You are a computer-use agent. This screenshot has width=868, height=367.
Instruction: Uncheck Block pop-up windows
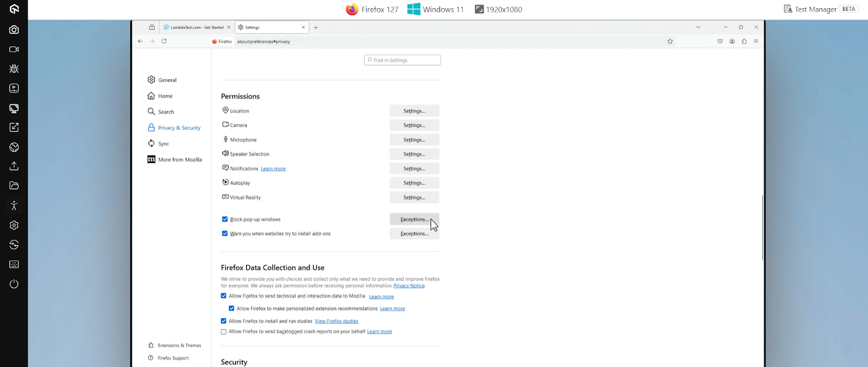(225, 219)
